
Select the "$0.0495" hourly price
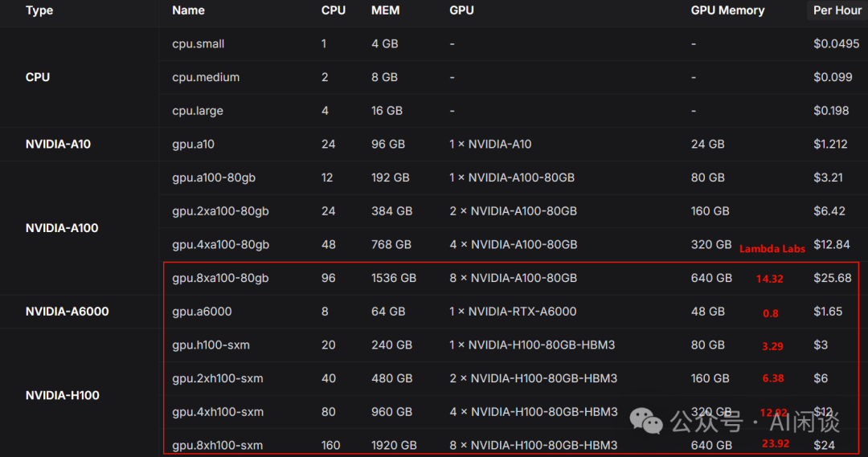click(x=837, y=43)
